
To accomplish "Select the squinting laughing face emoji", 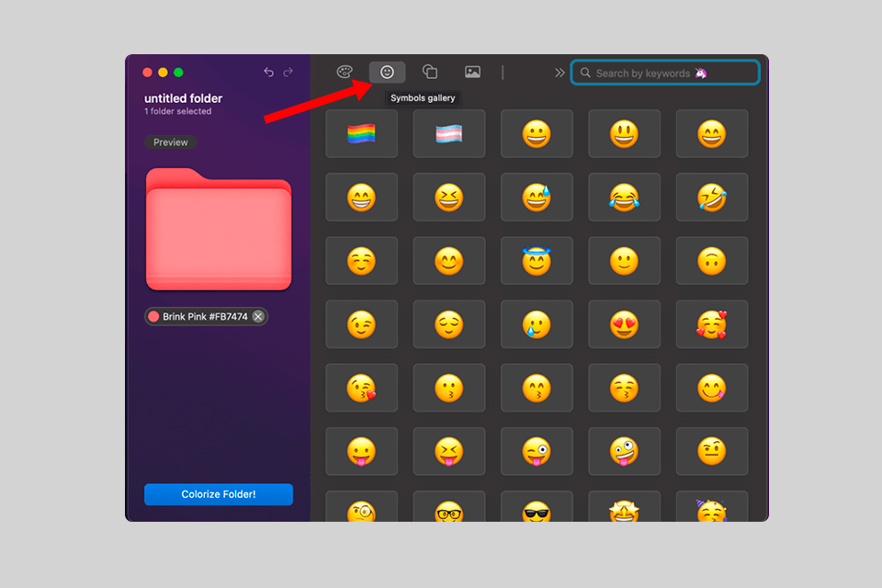I will pyautogui.click(x=449, y=198).
